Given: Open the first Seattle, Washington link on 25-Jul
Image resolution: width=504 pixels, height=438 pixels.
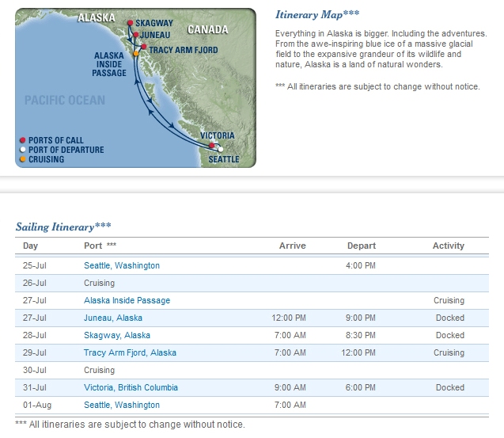Looking at the screenshot, I should click(x=122, y=265).
